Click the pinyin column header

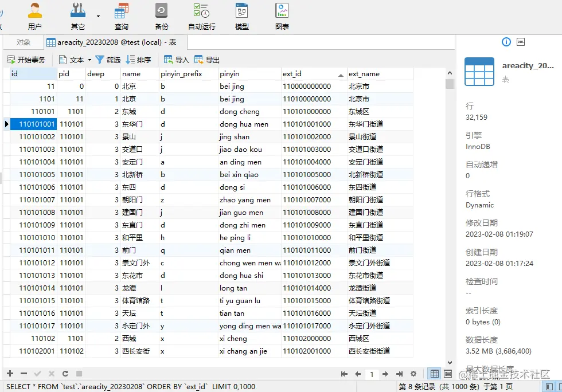coord(249,74)
